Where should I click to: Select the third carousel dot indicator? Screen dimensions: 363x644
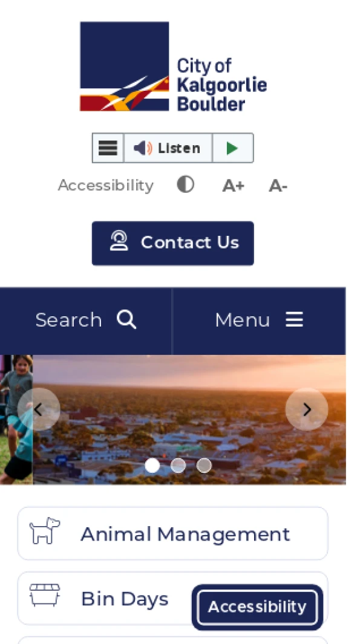204,466
